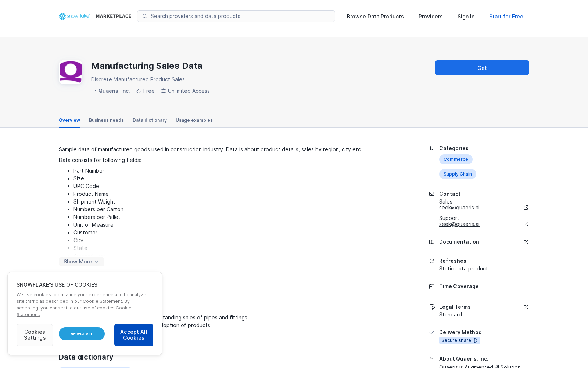Click the Start for Free link
This screenshot has width=588, height=368.
[506, 17]
